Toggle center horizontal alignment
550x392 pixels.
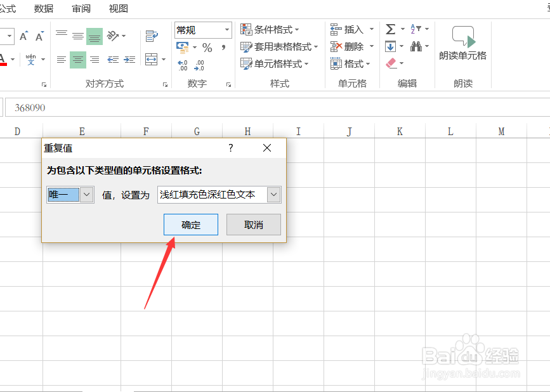pyautogui.click(x=78, y=60)
